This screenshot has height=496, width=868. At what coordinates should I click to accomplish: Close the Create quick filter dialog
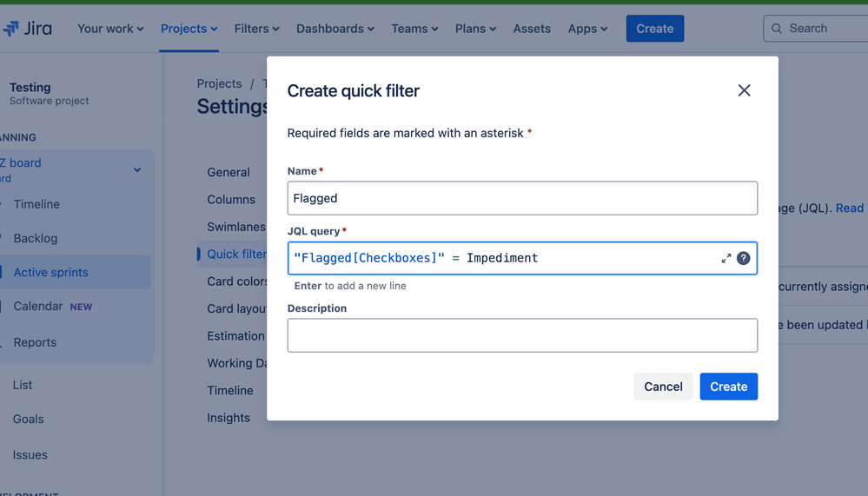[x=744, y=90]
